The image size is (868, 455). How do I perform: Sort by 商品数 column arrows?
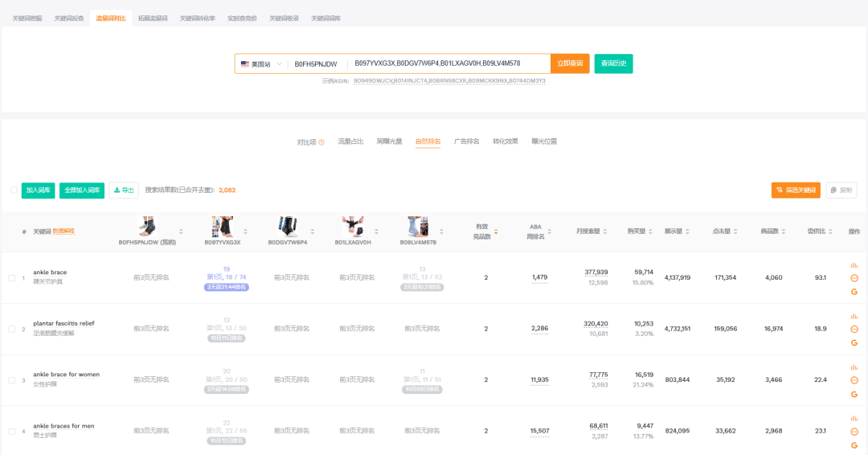pyautogui.click(x=784, y=232)
